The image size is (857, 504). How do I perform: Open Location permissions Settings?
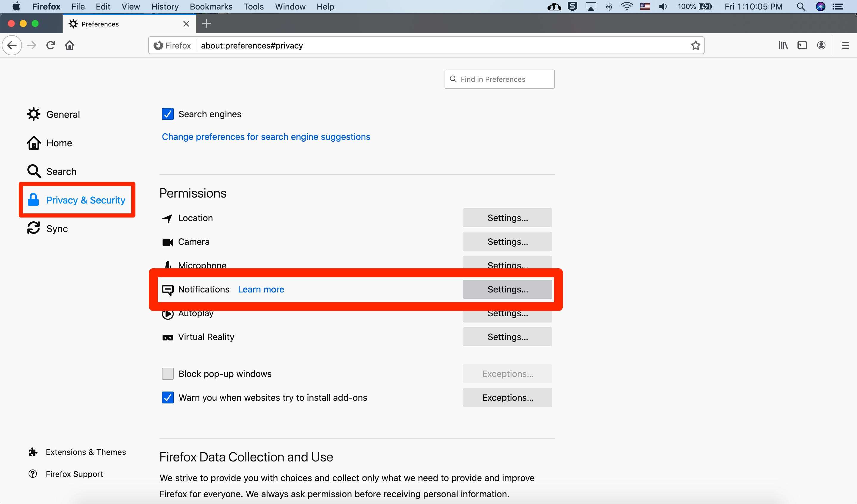click(x=508, y=218)
